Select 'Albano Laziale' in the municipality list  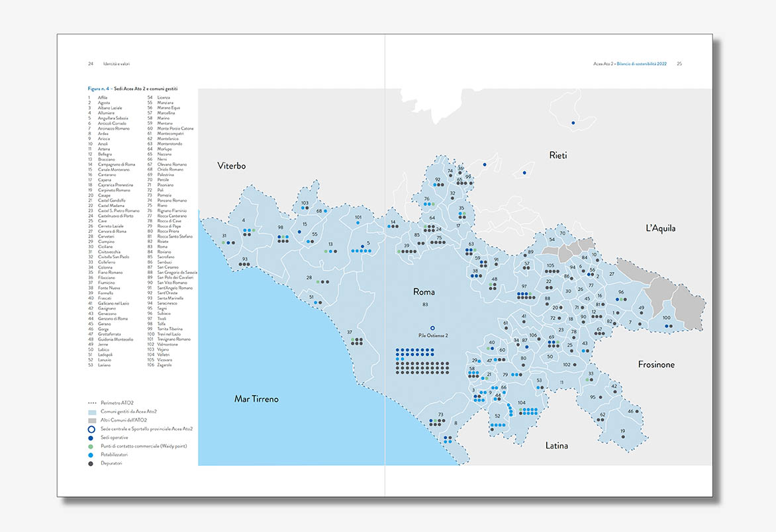[110, 108]
